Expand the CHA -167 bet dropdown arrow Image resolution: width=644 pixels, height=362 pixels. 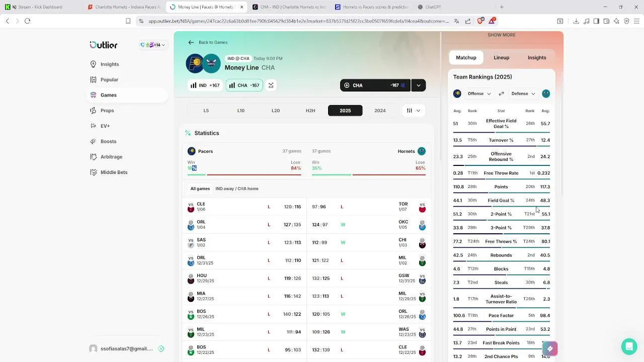pyautogui.click(x=419, y=85)
